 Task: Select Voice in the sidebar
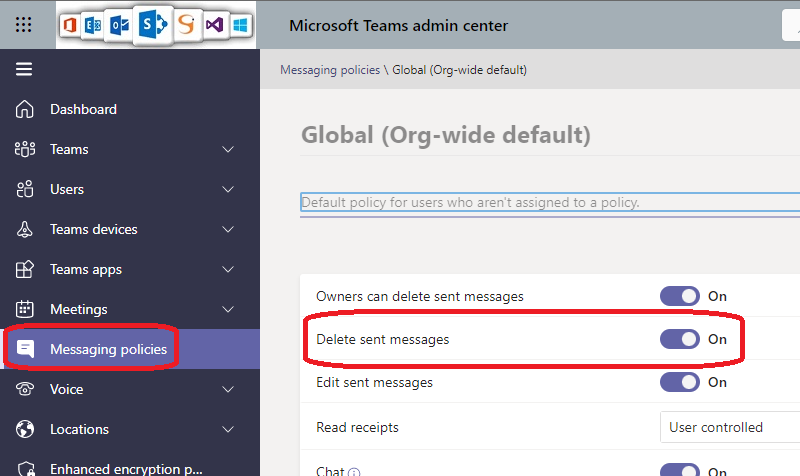pos(66,389)
